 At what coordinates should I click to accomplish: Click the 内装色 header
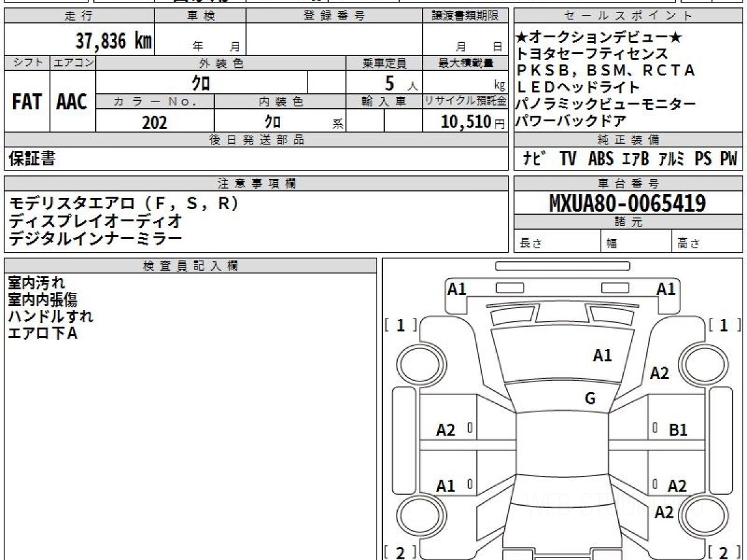pyautogui.click(x=280, y=101)
